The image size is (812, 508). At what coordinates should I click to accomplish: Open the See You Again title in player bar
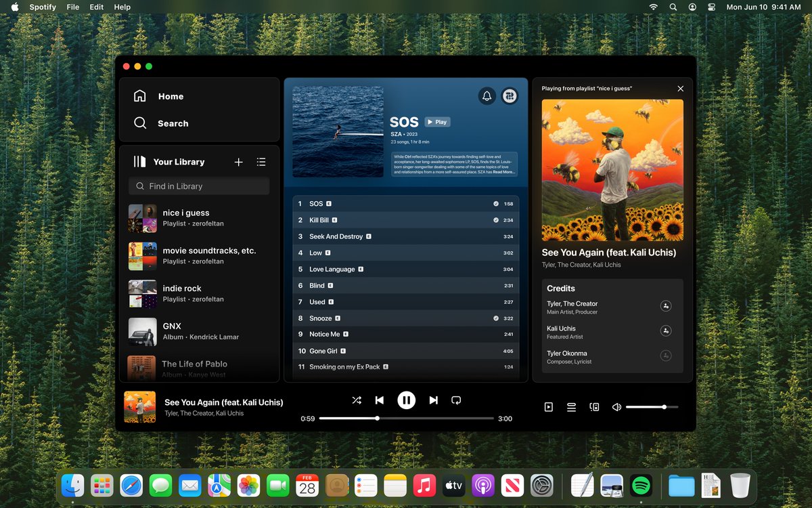point(224,402)
